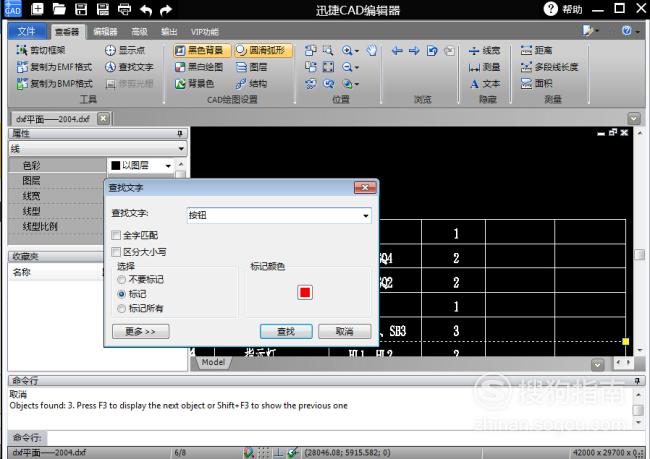
Task: Click the next view right arrow
Action: point(414,51)
